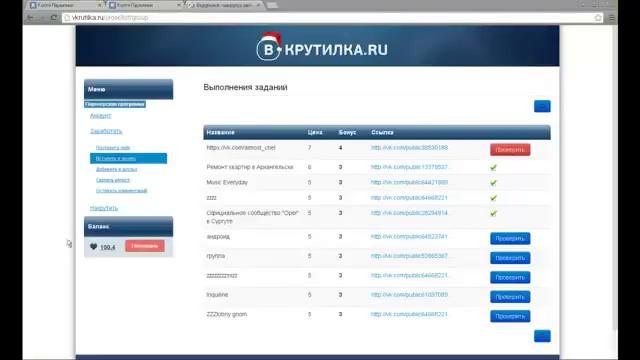Click the 100.4 balance value

pyautogui.click(x=108, y=247)
